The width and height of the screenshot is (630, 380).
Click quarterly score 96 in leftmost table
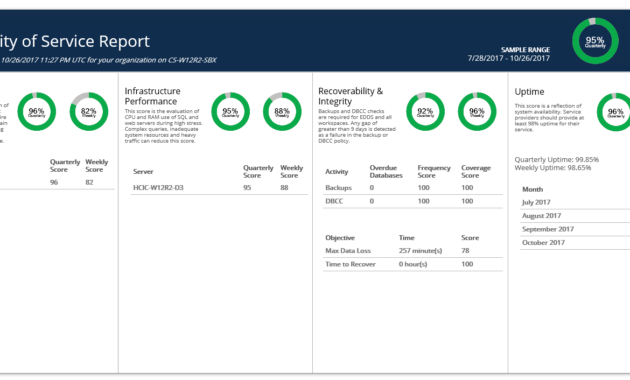54,182
